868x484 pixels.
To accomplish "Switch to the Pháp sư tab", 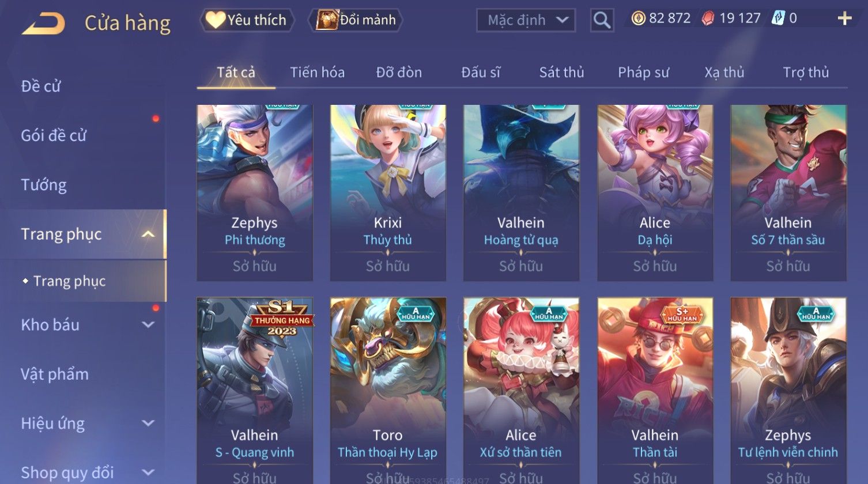I will point(643,73).
